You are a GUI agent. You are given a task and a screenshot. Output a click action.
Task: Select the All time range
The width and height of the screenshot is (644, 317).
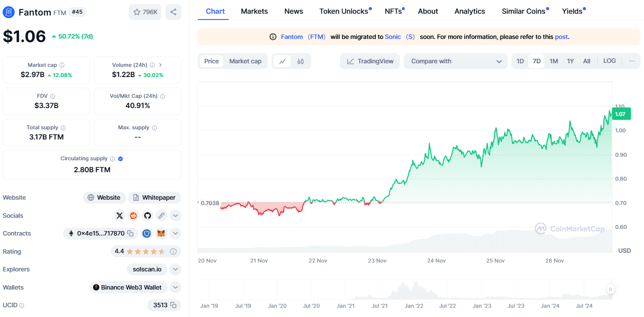586,61
